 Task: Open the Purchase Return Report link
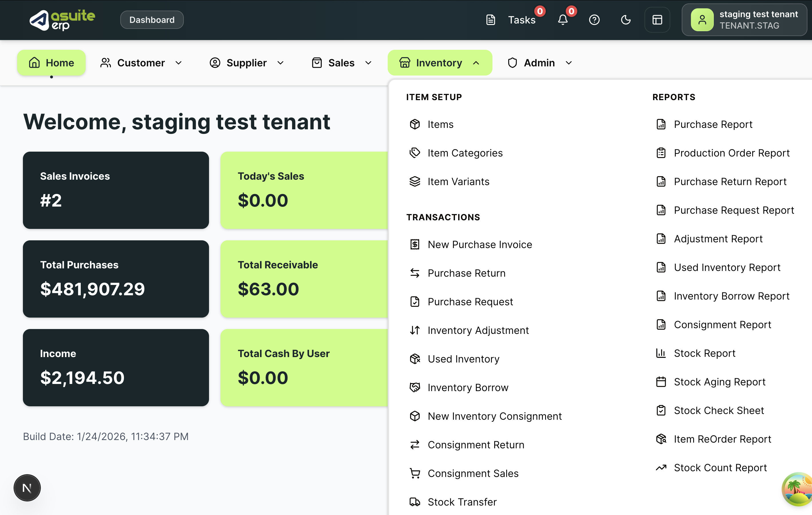click(730, 182)
